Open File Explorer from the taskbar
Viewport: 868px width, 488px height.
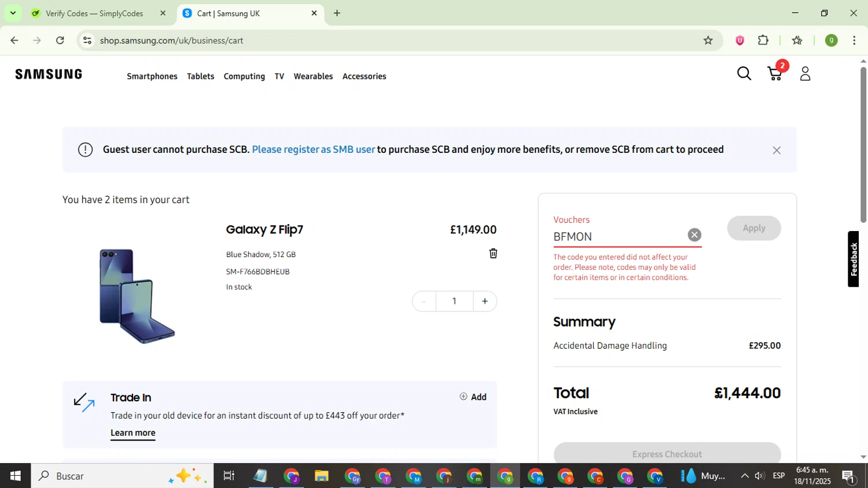point(321,476)
